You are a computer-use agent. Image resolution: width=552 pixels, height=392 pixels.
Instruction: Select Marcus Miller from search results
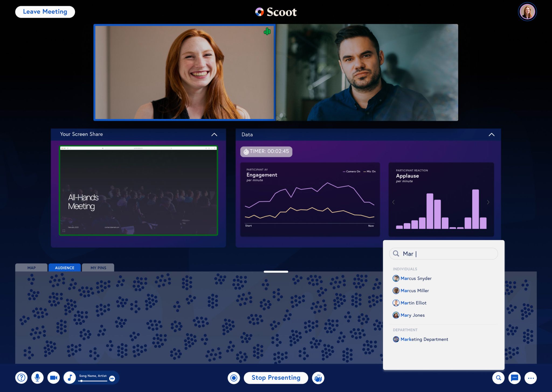[x=415, y=290]
